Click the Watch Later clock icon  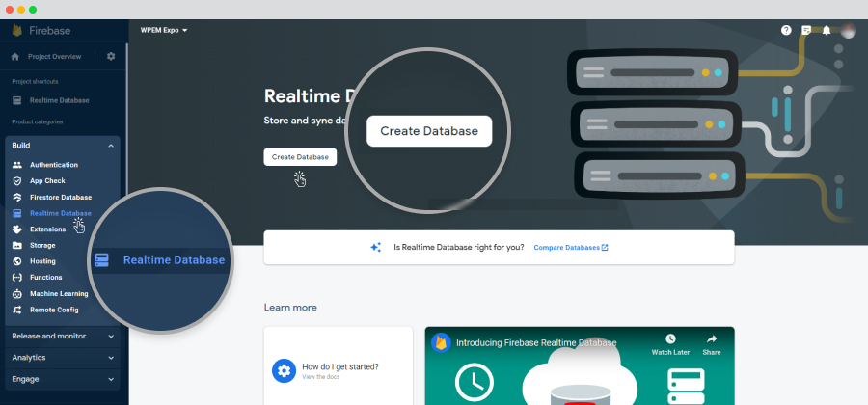(x=670, y=338)
